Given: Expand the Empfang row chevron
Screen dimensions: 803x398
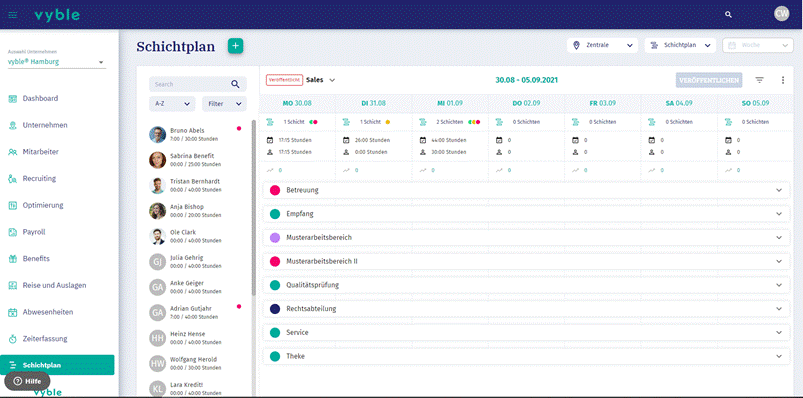Looking at the screenshot, I should click(779, 214).
